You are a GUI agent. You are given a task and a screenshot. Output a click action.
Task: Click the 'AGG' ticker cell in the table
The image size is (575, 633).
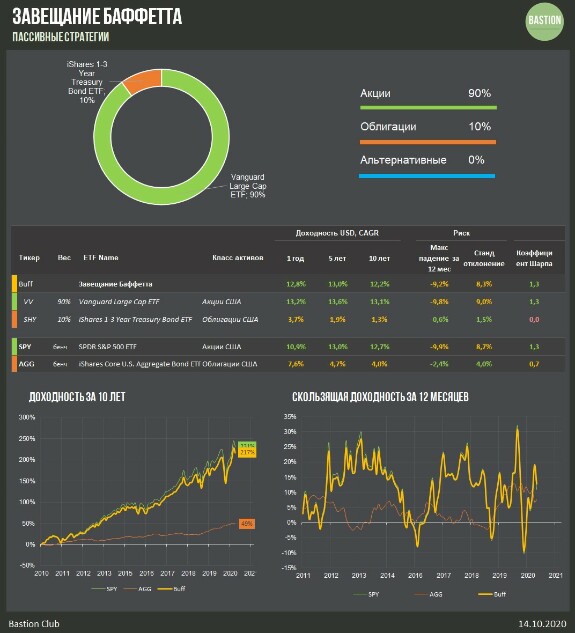coord(26,364)
